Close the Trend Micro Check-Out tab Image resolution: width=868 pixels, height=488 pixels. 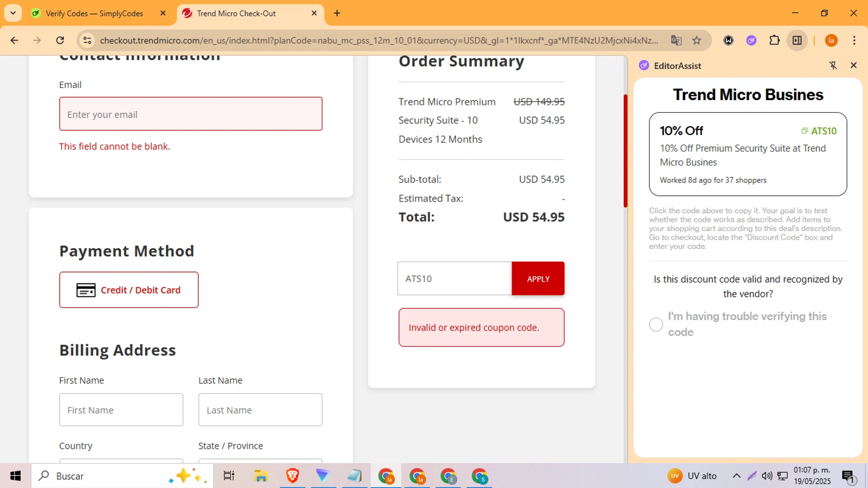click(314, 13)
